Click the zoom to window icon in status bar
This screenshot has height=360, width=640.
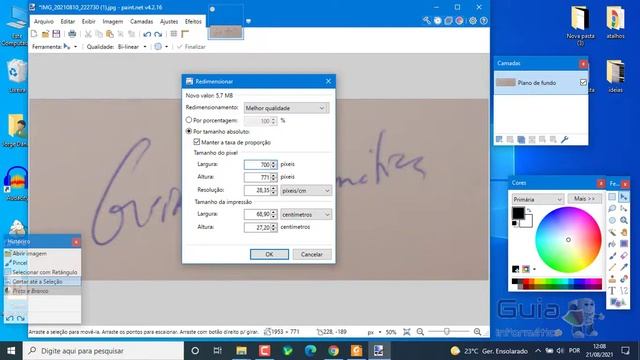[x=407, y=332]
